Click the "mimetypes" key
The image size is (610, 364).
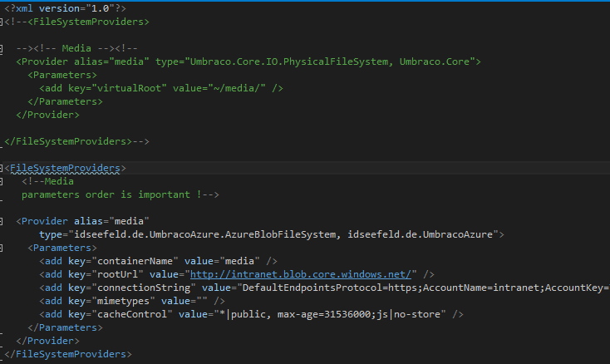click(x=123, y=301)
